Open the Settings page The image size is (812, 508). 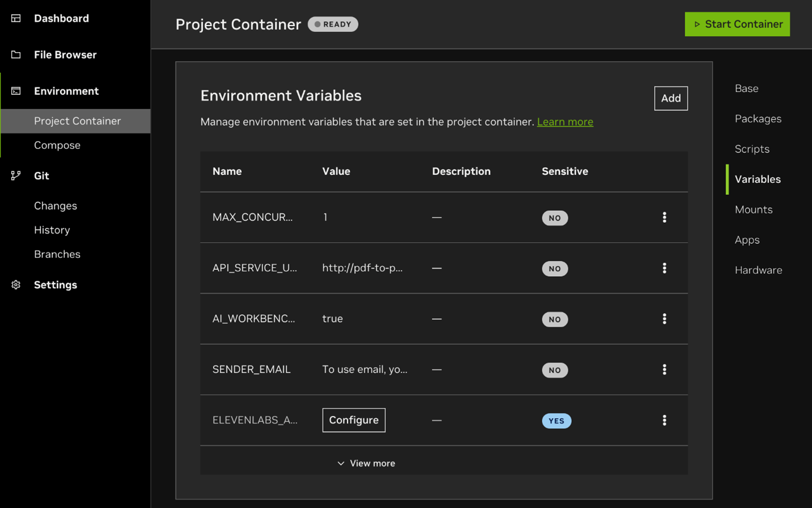click(x=56, y=285)
